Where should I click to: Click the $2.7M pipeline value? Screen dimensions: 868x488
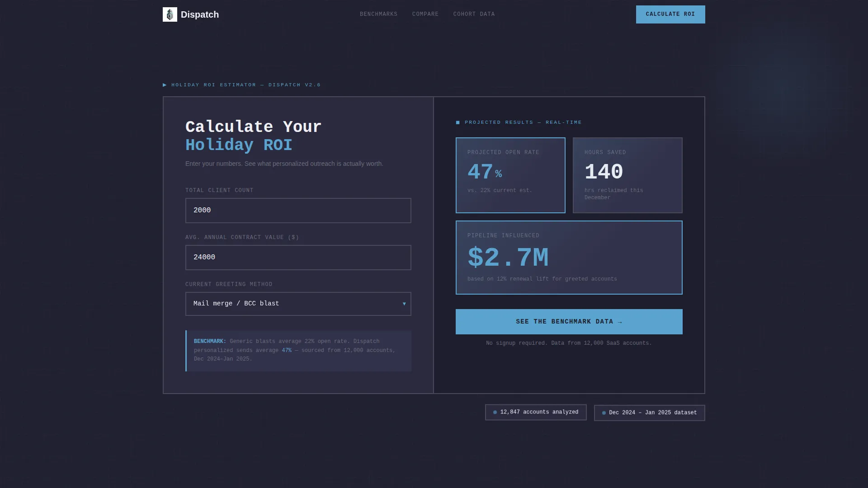coord(508,258)
